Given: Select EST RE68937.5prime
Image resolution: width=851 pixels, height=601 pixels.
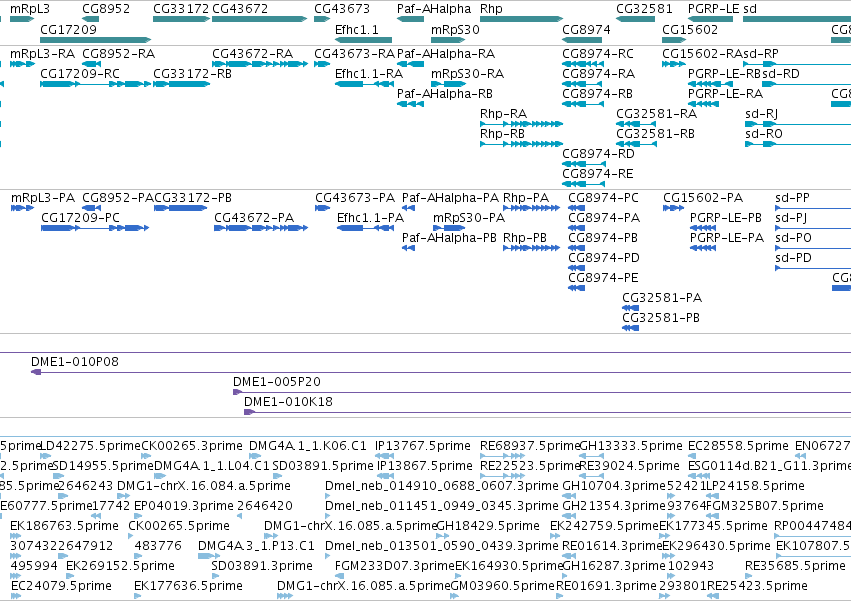Looking at the screenshot, I should [530, 446].
